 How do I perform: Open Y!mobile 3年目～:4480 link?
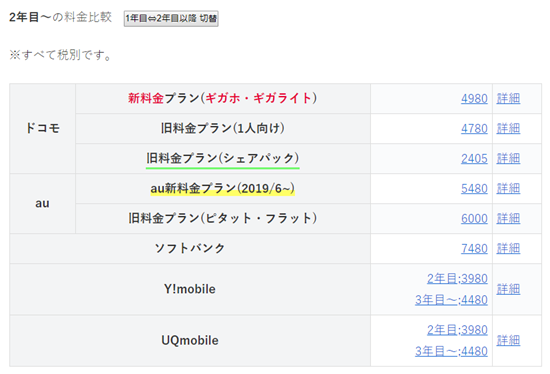[451, 300]
